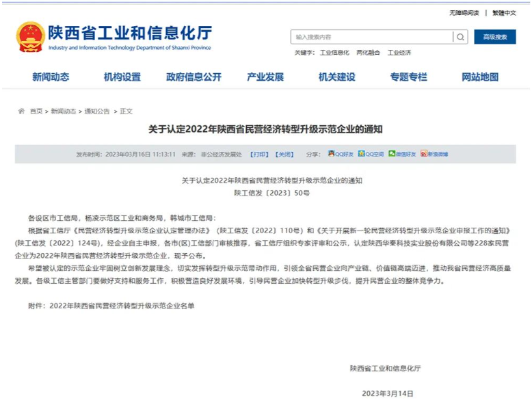Click the search magnifier icon

461,37
